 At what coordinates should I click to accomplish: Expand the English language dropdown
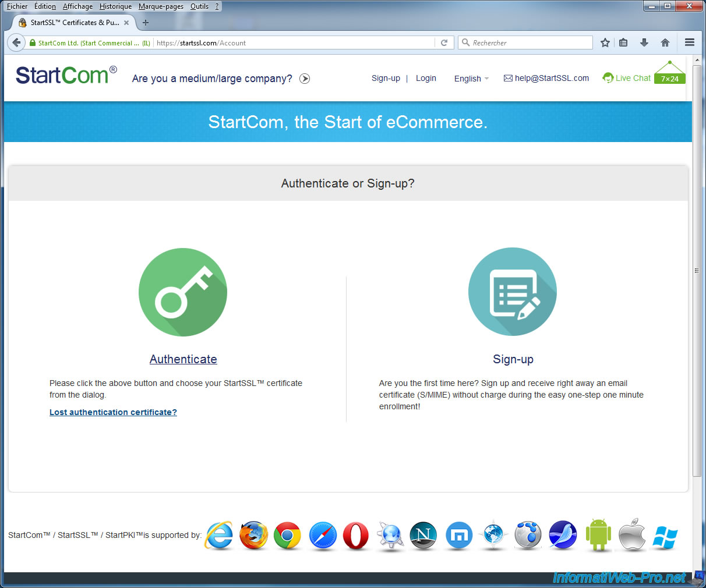pyautogui.click(x=471, y=79)
